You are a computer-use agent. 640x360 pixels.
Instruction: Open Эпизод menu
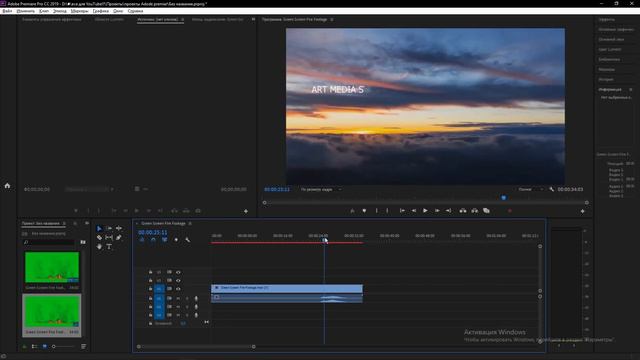point(60,11)
